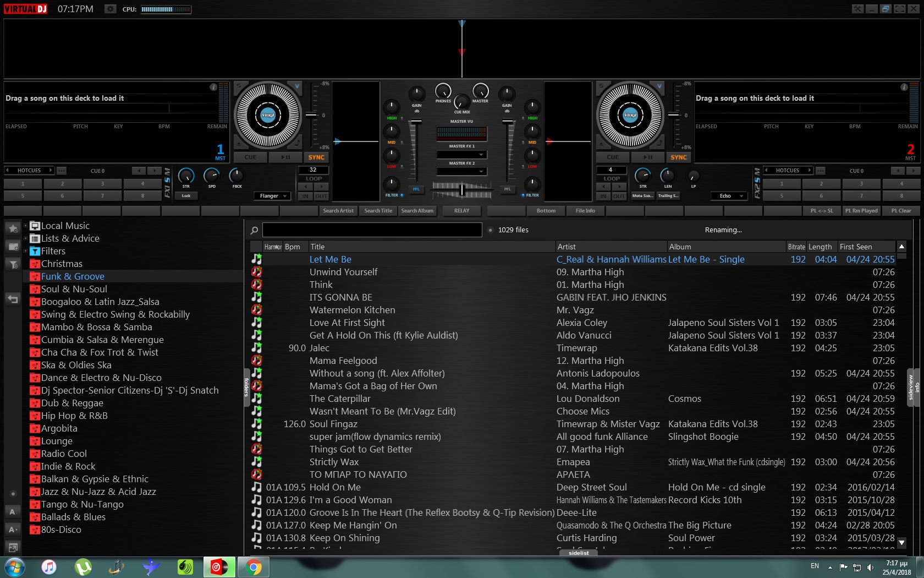Viewport: 924px width, 578px height.
Task: Click the crossfader slider handle
Action: [462, 190]
